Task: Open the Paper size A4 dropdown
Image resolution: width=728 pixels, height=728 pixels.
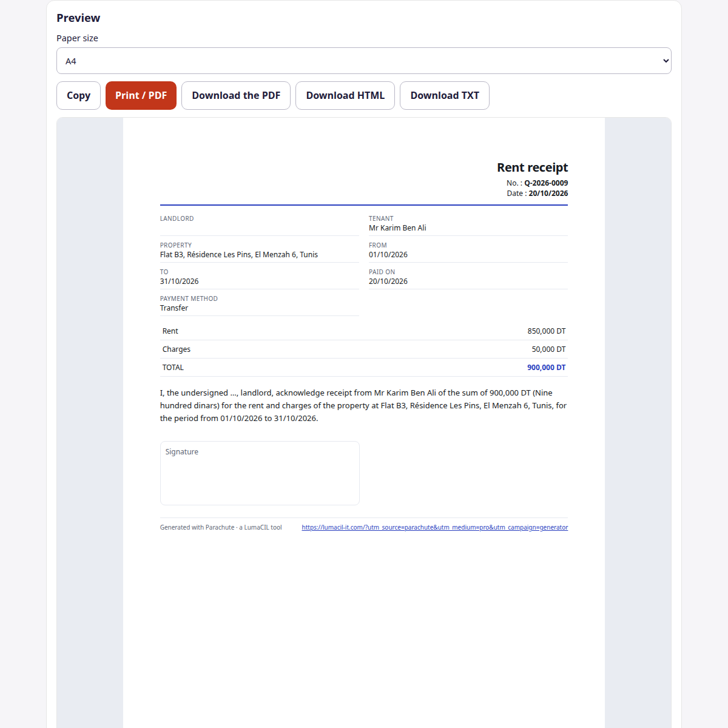Action: 364,61
